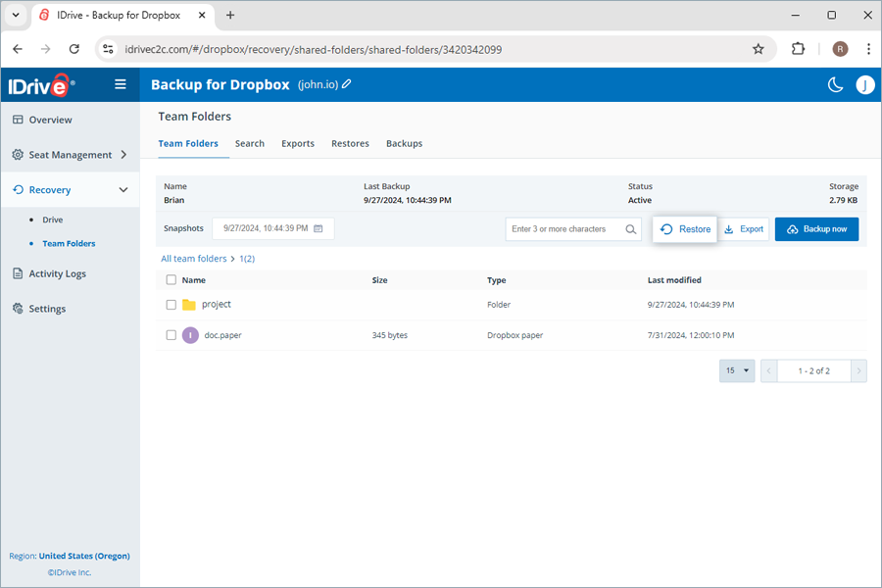Viewport: 882px width, 588px height.
Task: Toggle dark mode with the moon icon
Action: coord(835,85)
